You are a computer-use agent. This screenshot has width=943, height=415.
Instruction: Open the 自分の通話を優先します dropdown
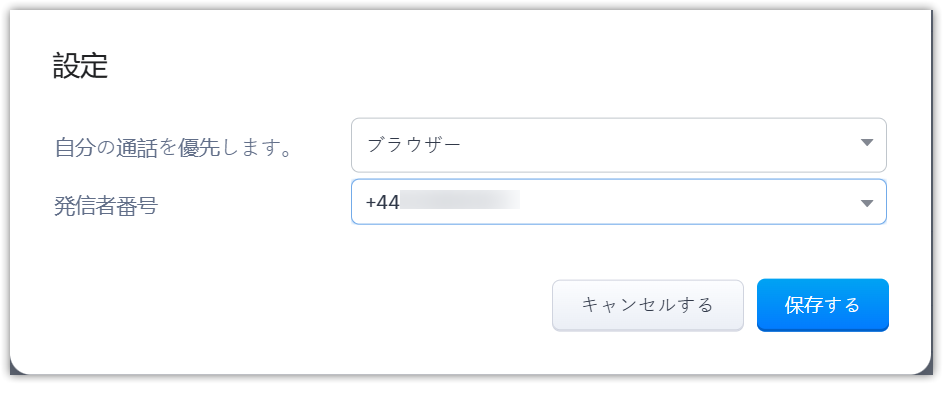coord(618,145)
